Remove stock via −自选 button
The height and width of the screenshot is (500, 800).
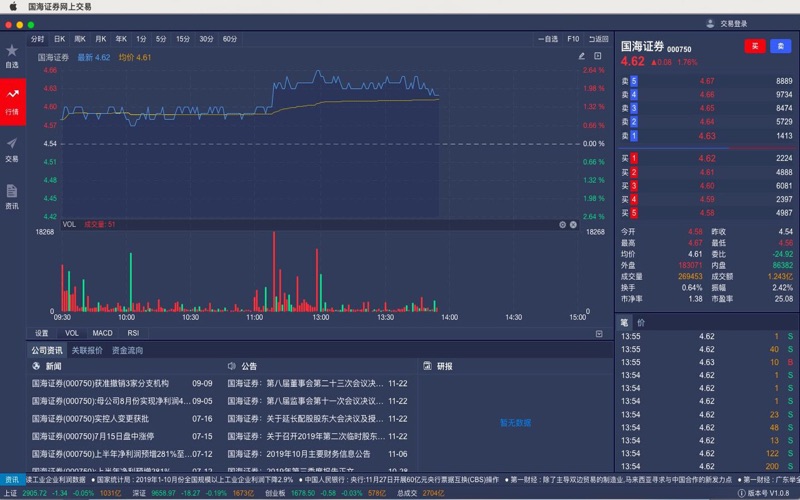[548, 39]
